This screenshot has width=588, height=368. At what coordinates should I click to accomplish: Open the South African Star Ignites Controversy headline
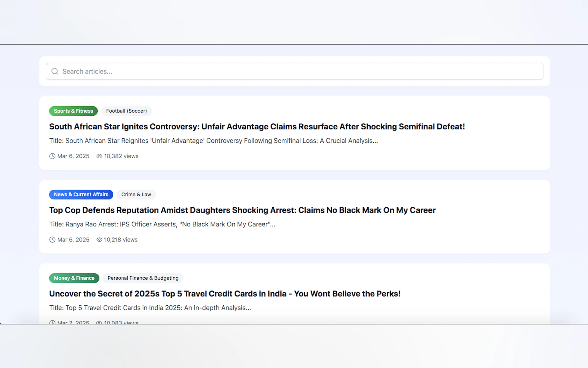click(257, 127)
